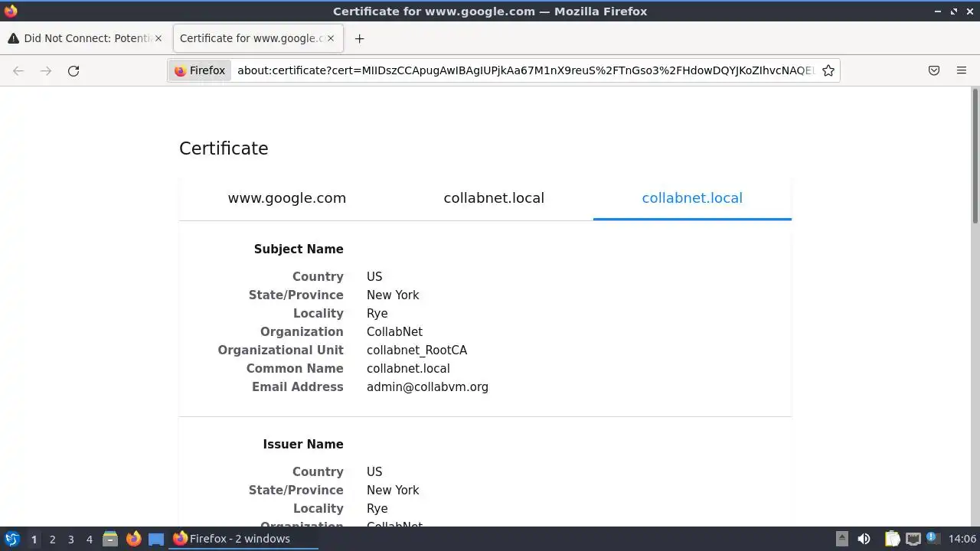
Task: Click the 14:06 clock
Action: tap(962, 539)
